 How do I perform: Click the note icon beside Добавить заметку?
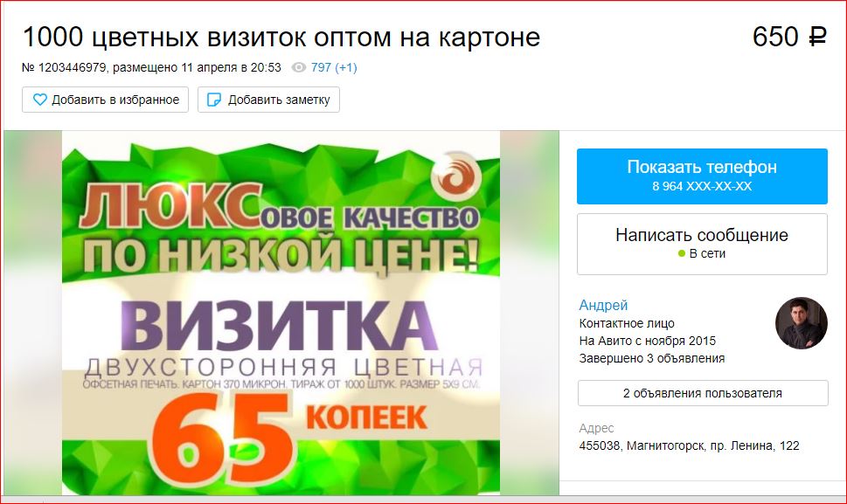214,100
